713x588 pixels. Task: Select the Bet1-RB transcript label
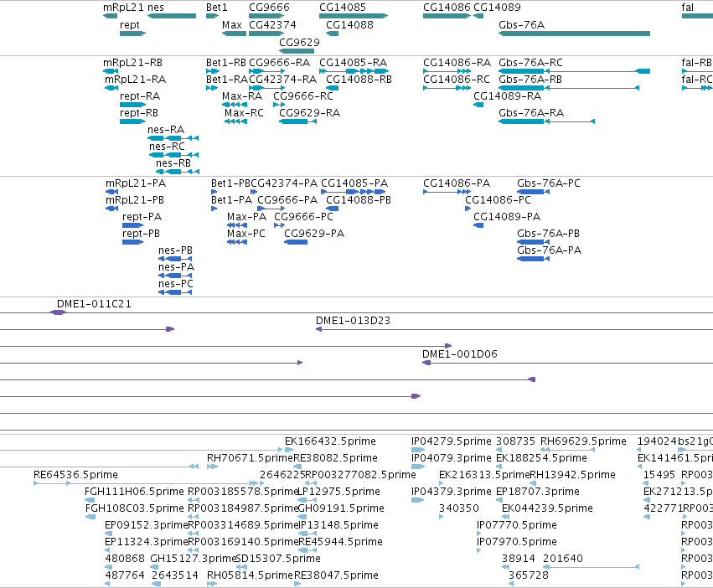click(226, 63)
